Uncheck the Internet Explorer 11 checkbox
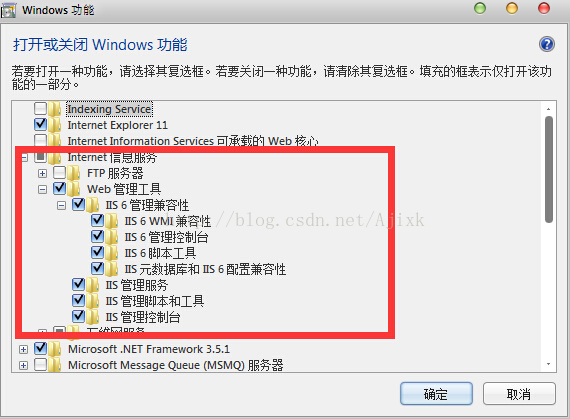Viewport: 570px width, 419px height. click(40, 124)
